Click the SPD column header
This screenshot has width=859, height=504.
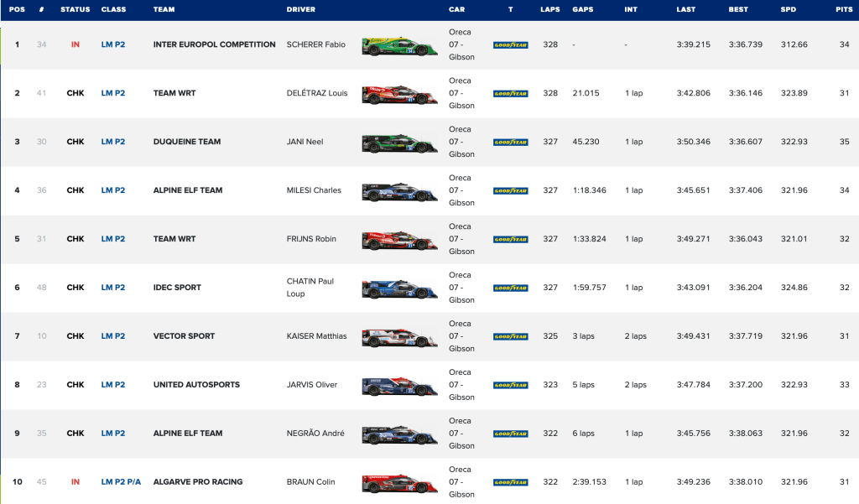789,9
